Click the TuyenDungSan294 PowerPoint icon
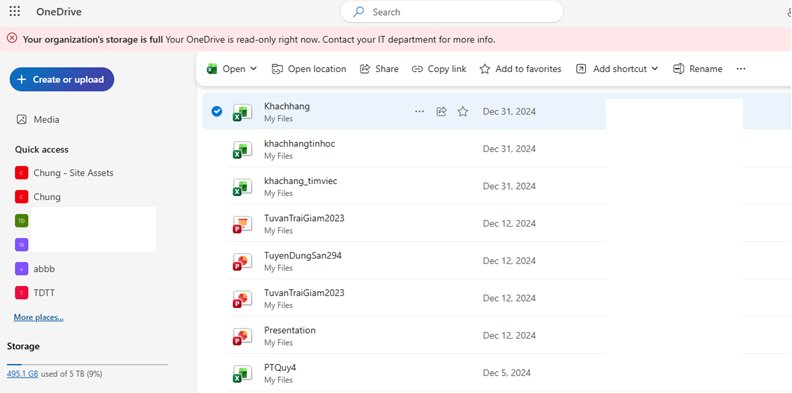The height and width of the screenshot is (393, 792). click(x=242, y=262)
